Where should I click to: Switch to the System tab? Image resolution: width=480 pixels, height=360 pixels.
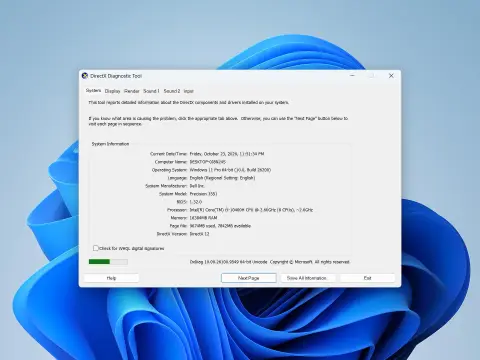93,91
